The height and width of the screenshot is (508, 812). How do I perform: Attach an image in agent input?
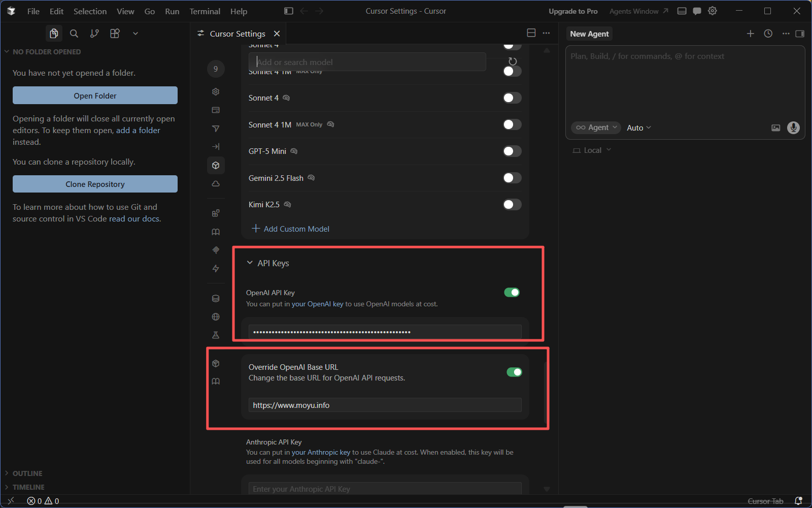(x=775, y=128)
